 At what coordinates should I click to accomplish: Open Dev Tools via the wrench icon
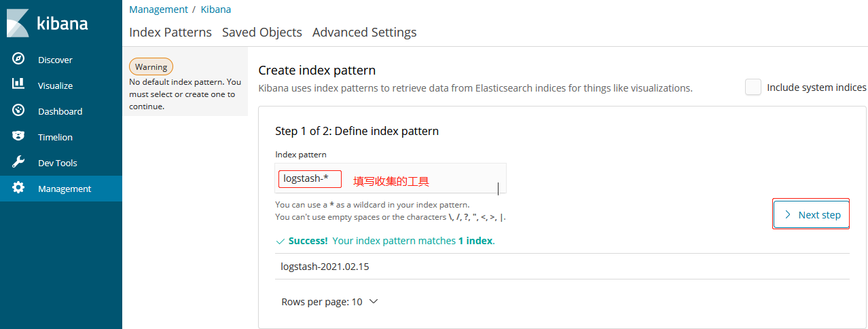tap(18, 162)
